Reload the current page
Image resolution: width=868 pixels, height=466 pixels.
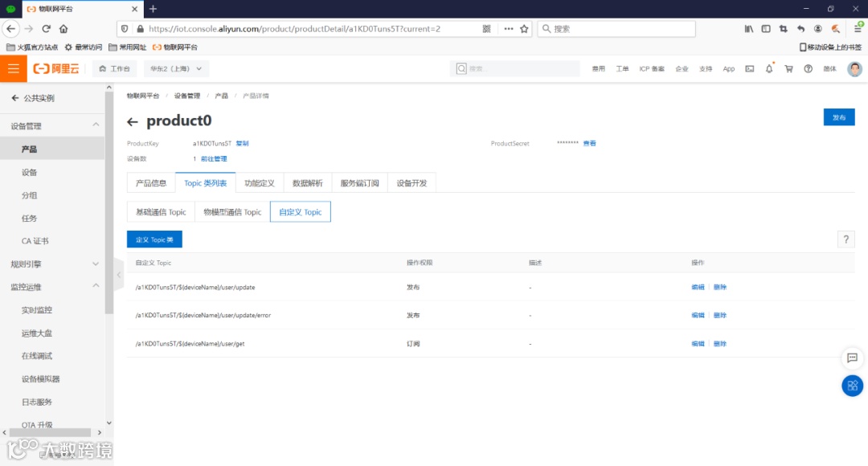[x=47, y=29]
